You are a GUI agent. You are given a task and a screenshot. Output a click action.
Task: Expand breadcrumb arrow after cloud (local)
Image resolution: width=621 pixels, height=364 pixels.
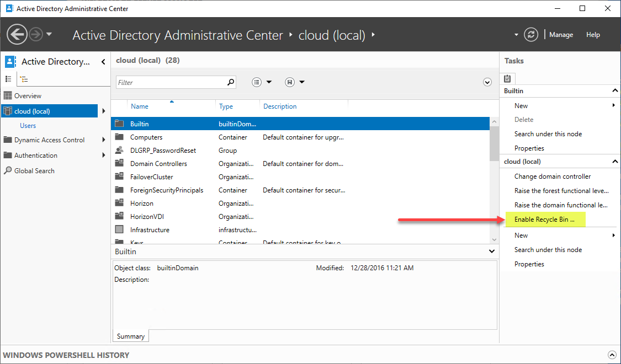pos(373,35)
